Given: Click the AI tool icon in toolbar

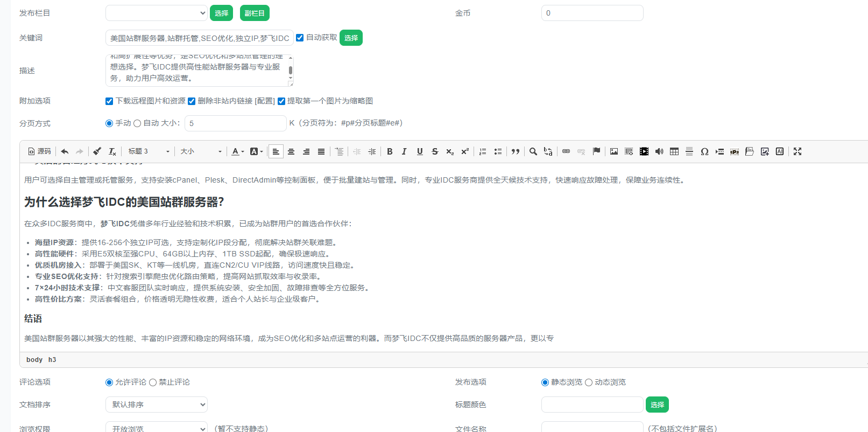Looking at the screenshot, I should click(780, 151).
